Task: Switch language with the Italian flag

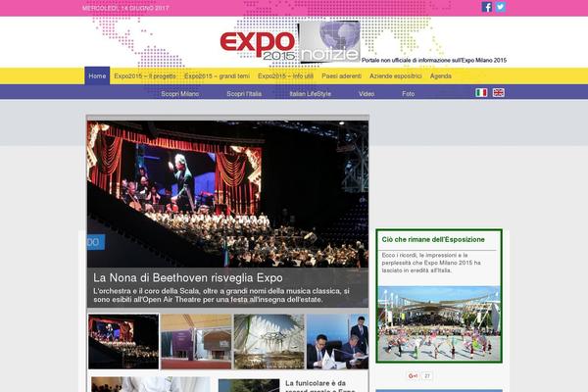Action: tap(481, 93)
